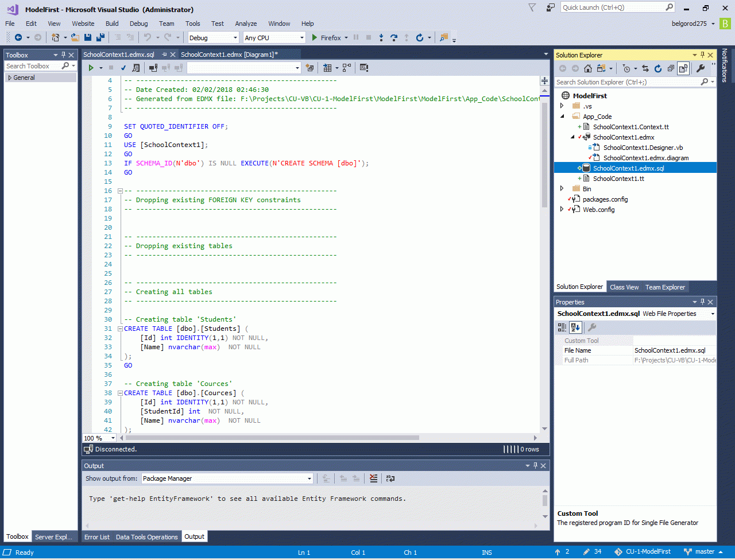This screenshot has height=560, width=735.
Task: Toggle Alphabetical sorting in Properties panel
Action: (x=575, y=327)
